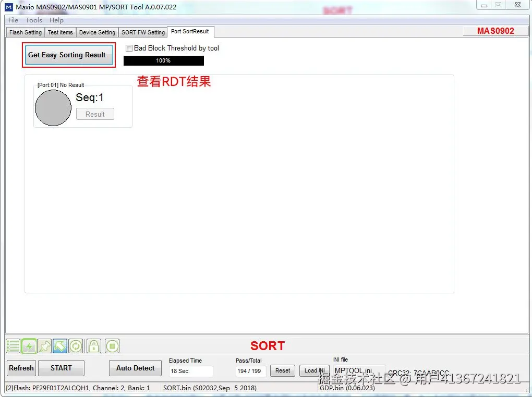
Task: Click the list view toolbar icon
Action: tap(13, 346)
